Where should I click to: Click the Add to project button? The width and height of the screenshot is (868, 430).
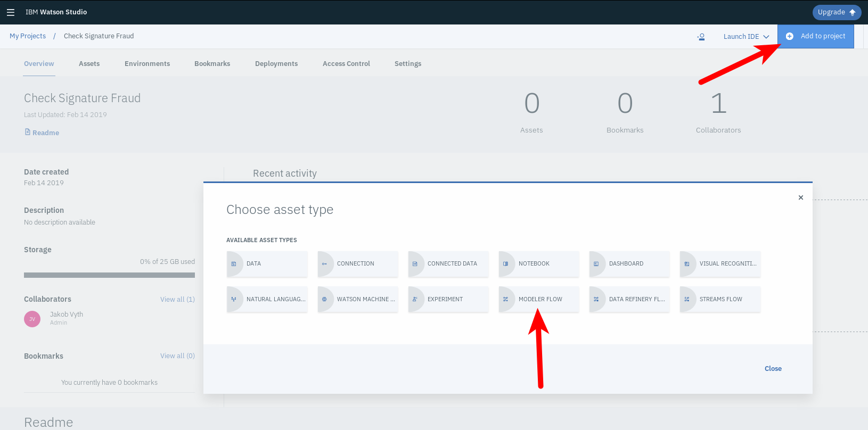[816, 36]
